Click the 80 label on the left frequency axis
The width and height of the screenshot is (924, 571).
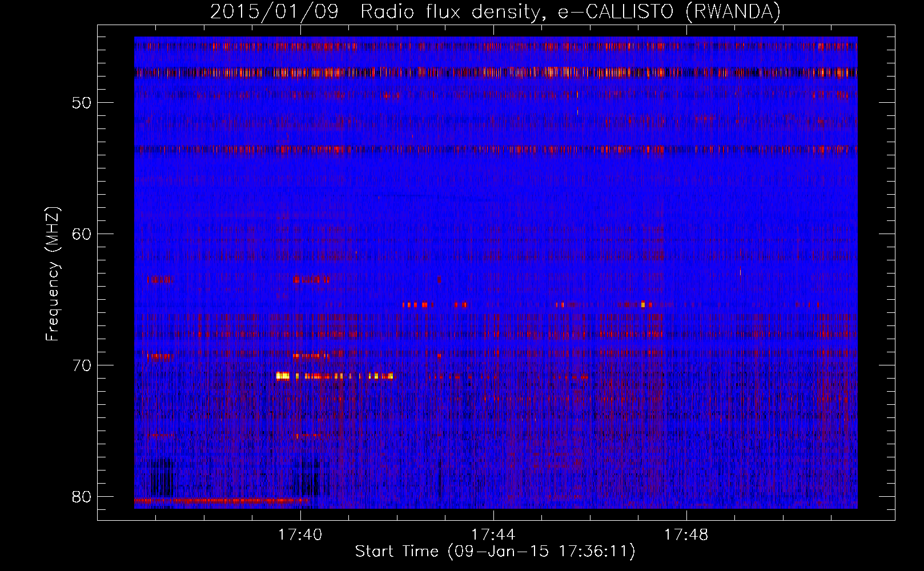click(x=82, y=496)
